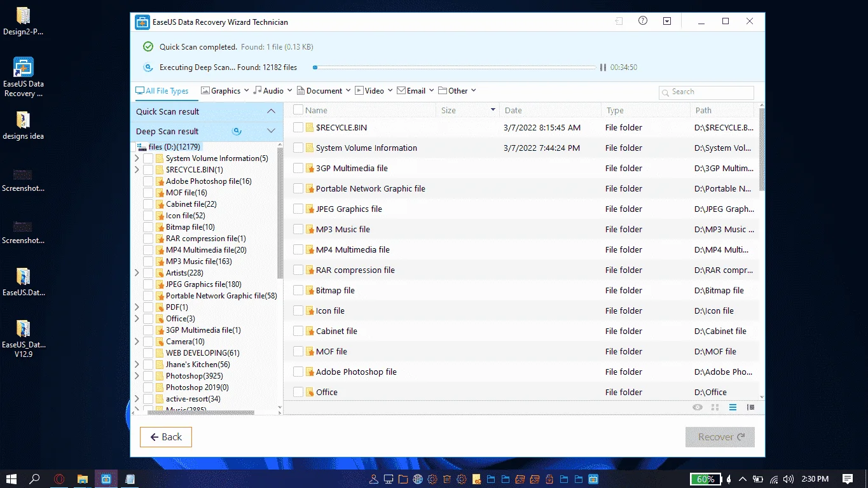Open the taskbar volume speaker icon
868x488 pixels.
pos(789,479)
